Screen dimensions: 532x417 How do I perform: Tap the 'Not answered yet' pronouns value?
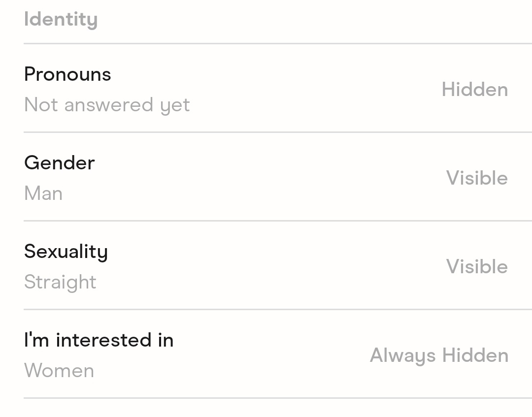click(107, 105)
